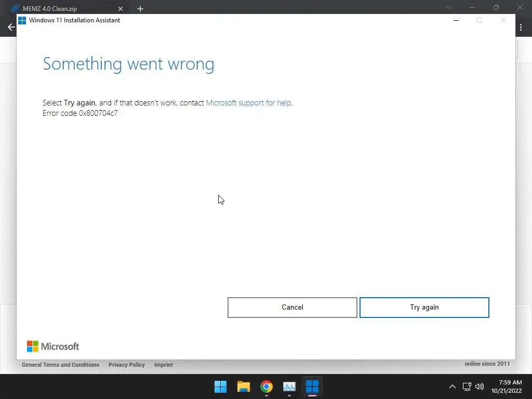Show hidden system tray icons

point(453,387)
